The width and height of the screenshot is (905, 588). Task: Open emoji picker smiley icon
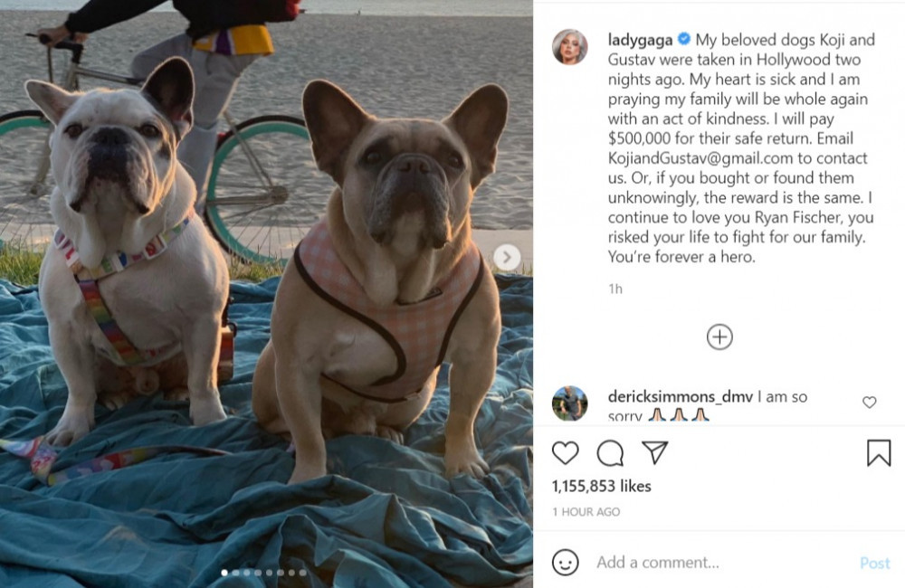565,562
